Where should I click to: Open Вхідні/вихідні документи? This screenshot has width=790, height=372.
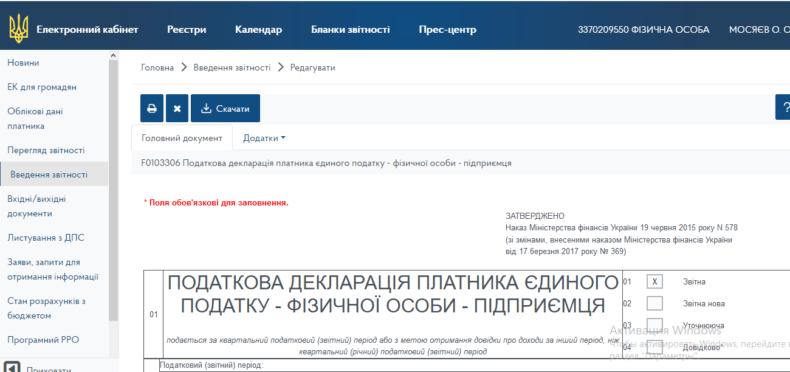36,206
